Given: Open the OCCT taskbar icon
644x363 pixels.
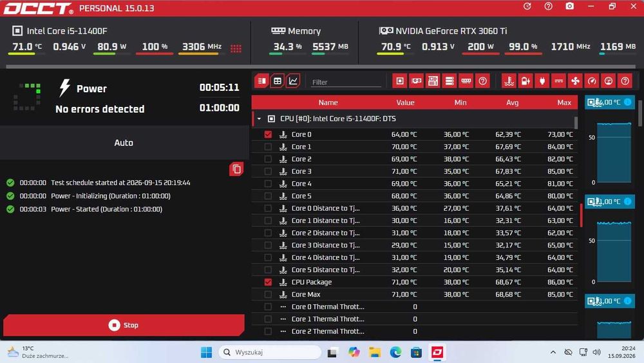Looking at the screenshot, I should [437, 352].
